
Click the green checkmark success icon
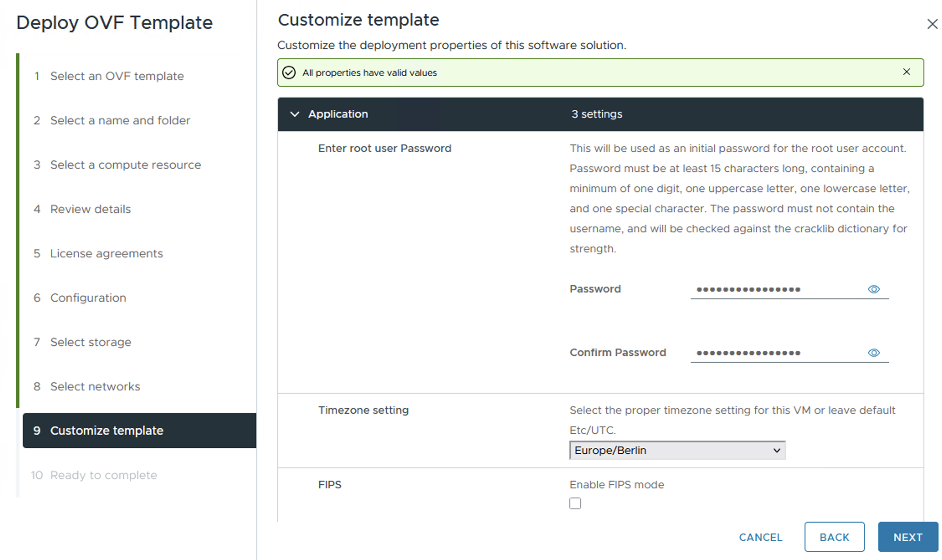(289, 72)
